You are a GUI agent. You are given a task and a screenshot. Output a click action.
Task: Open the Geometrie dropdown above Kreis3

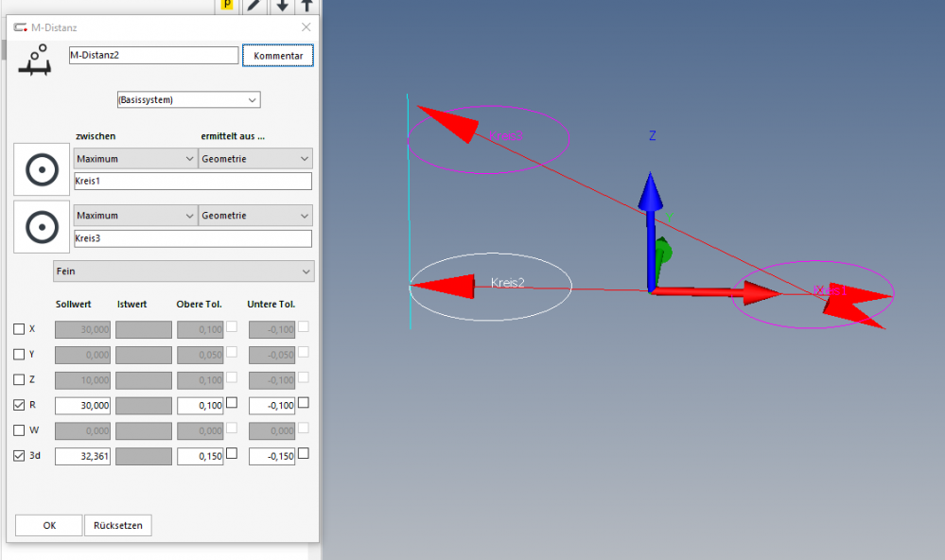pyautogui.click(x=255, y=216)
